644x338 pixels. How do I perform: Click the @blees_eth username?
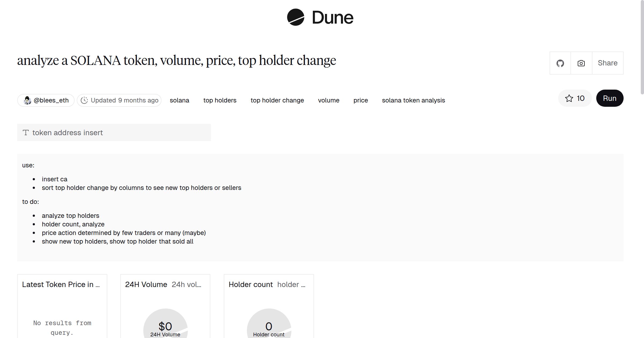click(x=52, y=100)
